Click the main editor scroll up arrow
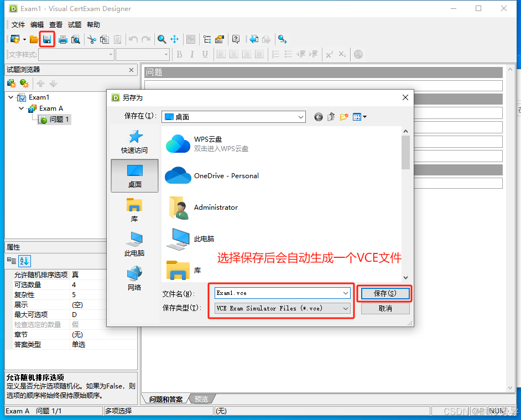This screenshot has height=420, width=521. coord(510,69)
